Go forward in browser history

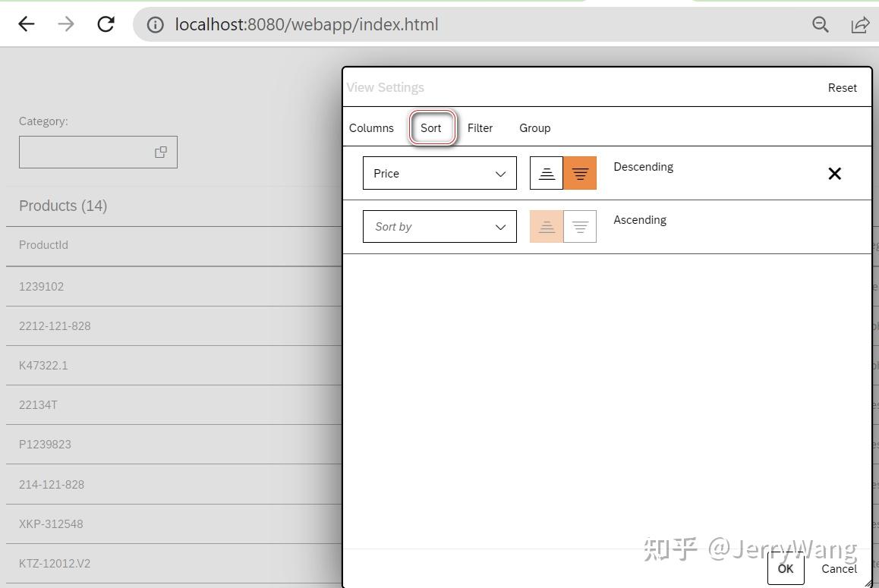click(x=66, y=24)
